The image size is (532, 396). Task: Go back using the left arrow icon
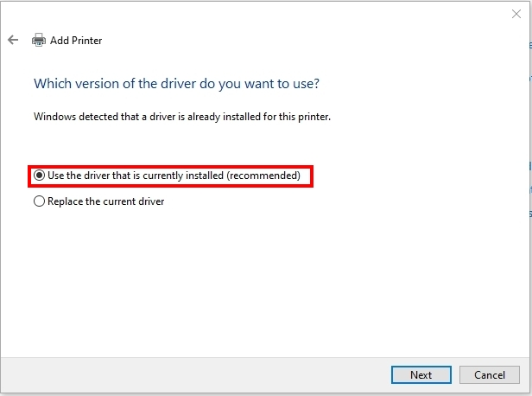coord(13,40)
